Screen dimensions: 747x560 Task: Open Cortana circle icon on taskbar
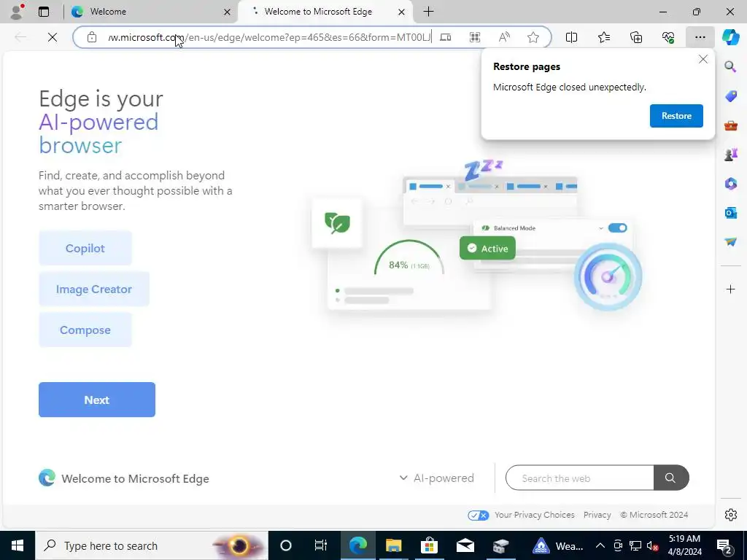coord(286,545)
